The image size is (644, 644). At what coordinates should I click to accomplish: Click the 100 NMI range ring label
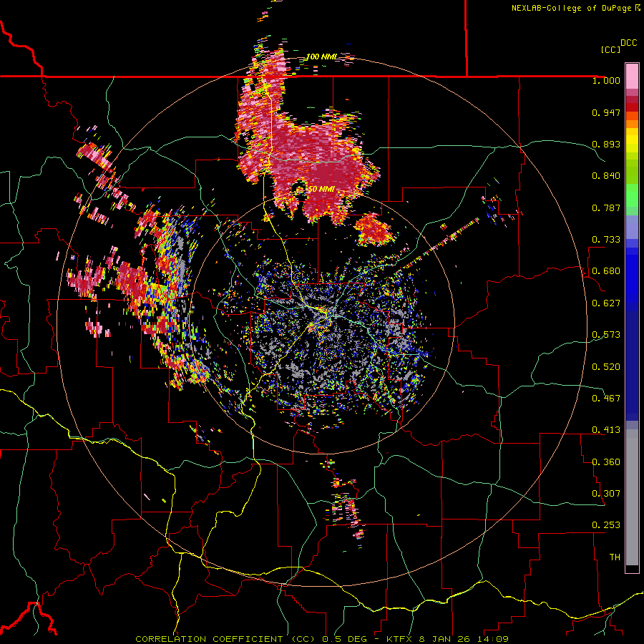click(x=322, y=57)
